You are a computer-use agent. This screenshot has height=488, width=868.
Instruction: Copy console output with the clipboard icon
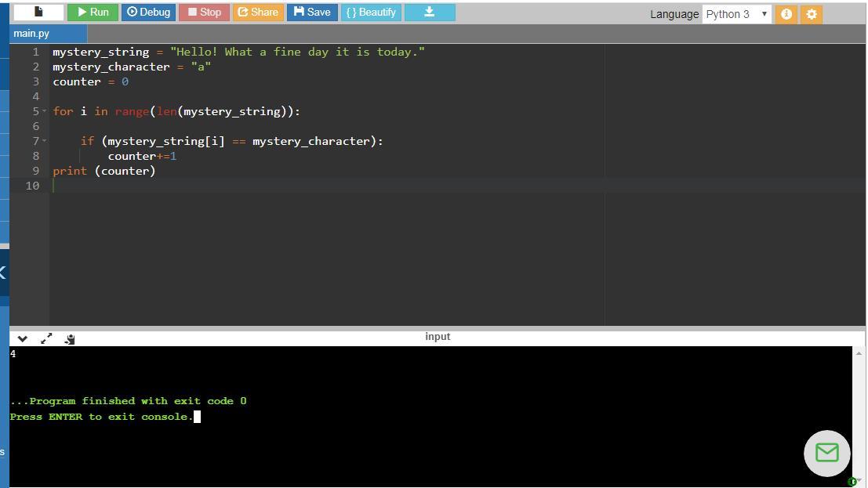[x=70, y=339]
